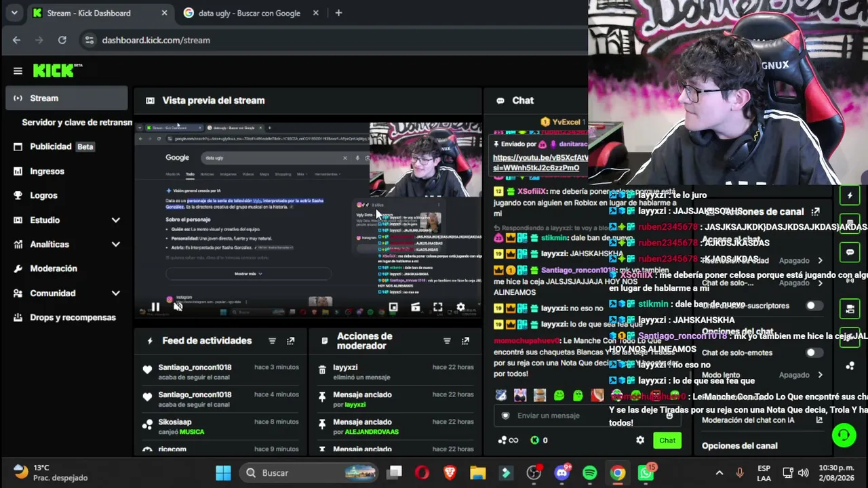This screenshot has height=488, width=868.
Task: Expand the Analíticas sidebar section
Action: (x=115, y=245)
